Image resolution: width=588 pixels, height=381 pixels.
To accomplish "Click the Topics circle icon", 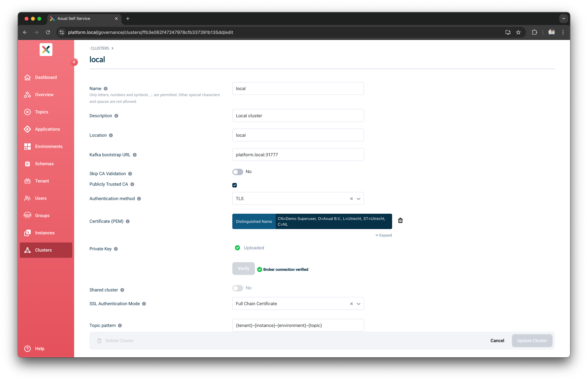I will (x=27, y=112).
